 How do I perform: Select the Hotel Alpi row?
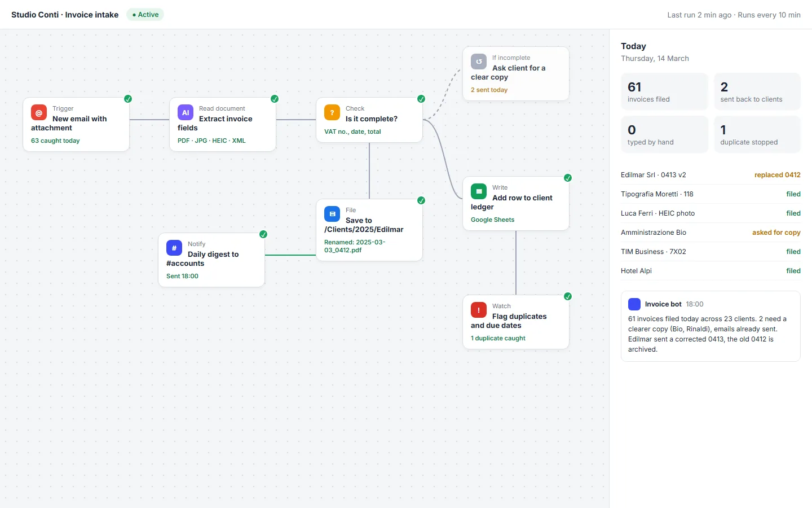click(710, 271)
